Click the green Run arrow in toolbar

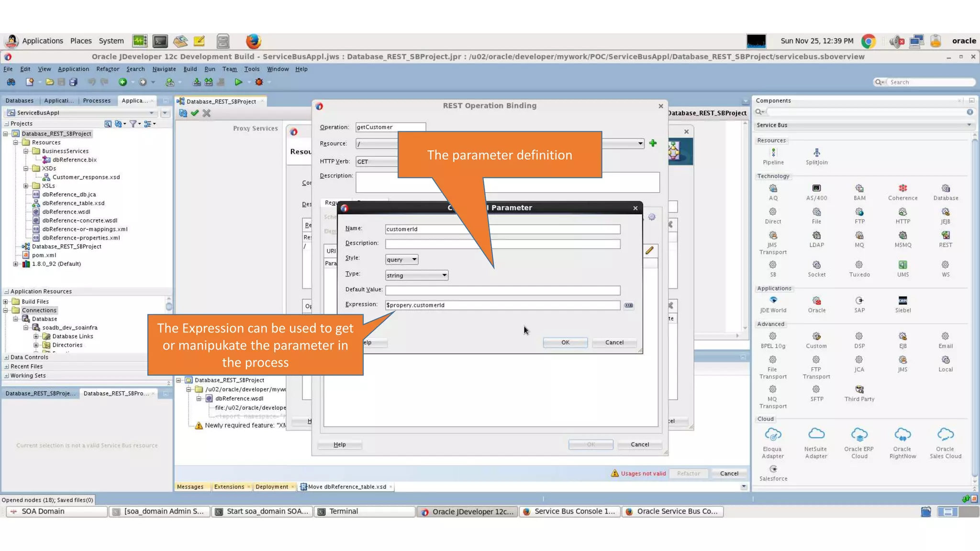click(238, 82)
